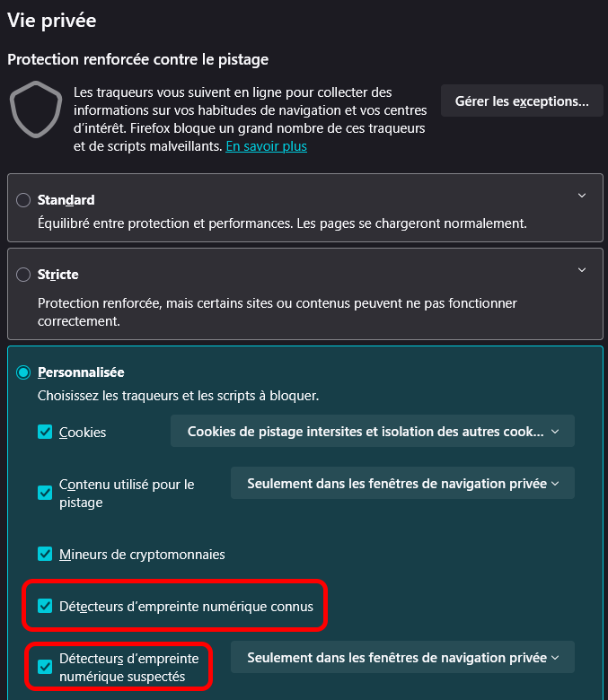The height and width of the screenshot is (700, 608).
Task: Expand the Stricte section chevron
Action: click(x=582, y=270)
